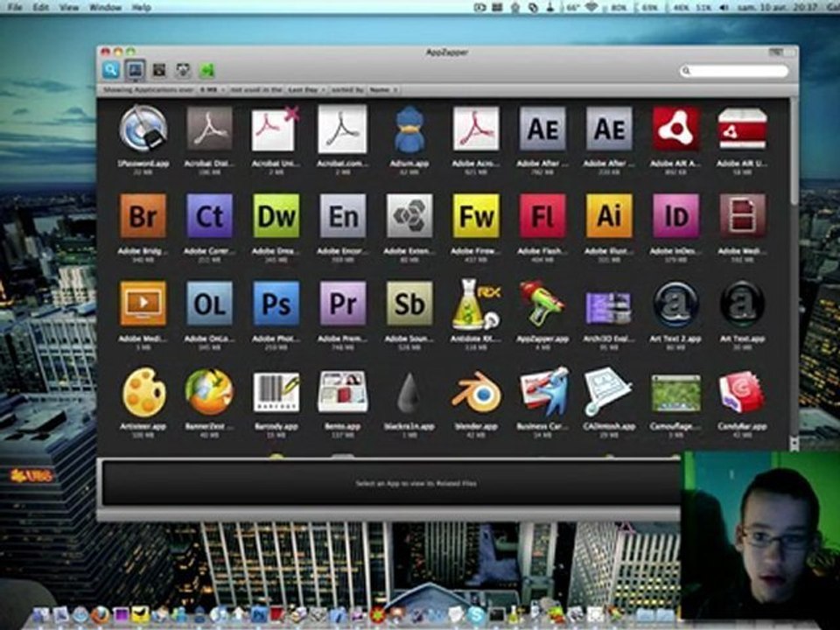This screenshot has width=840, height=630.
Task: Select the Adobe Flash Fl icon
Action: [x=542, y=216]
